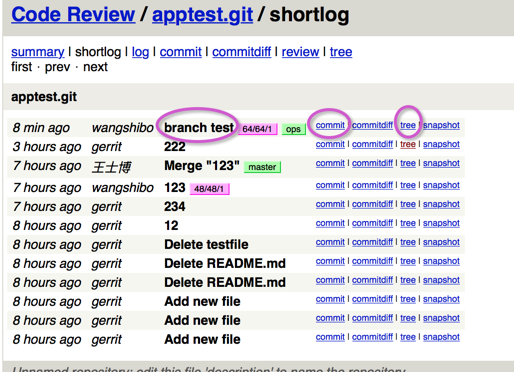514x372 pixels.
Task: Open commitdiff for the 222 row
Action: (372, 144)
